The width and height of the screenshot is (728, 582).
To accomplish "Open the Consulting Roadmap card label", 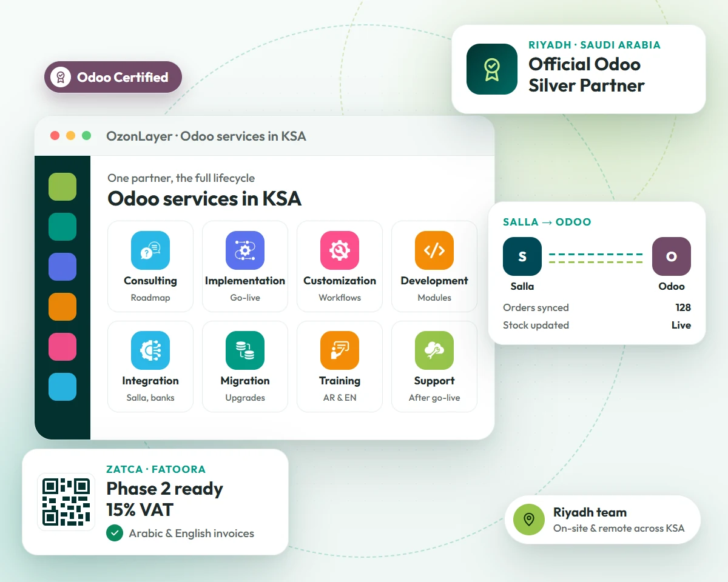I will coord(150,298).
